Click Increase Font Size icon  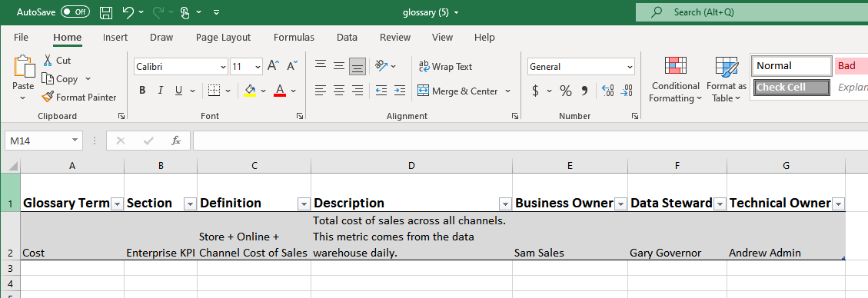click(273, 66)
